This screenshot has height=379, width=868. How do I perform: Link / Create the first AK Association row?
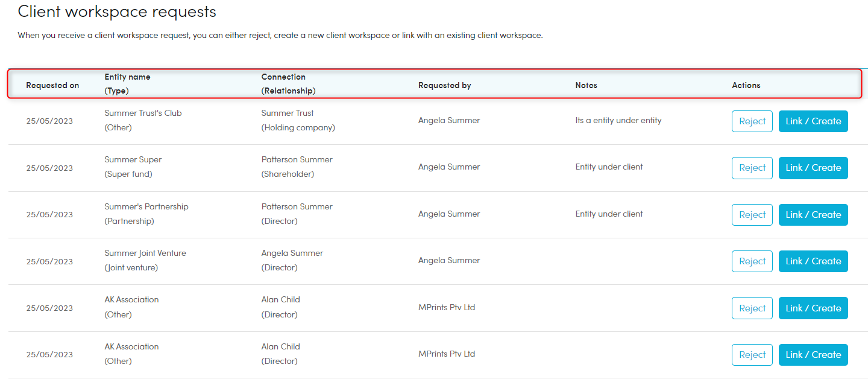point(813,308)
